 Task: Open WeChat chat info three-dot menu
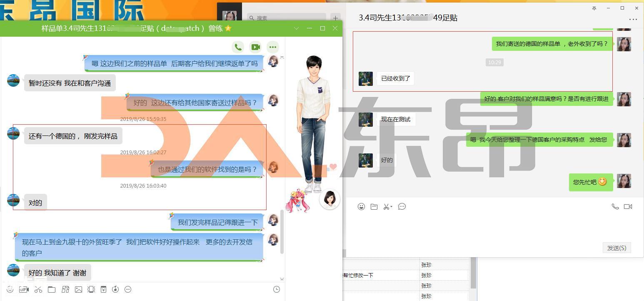pyautogui.click(x=633, y=19)
